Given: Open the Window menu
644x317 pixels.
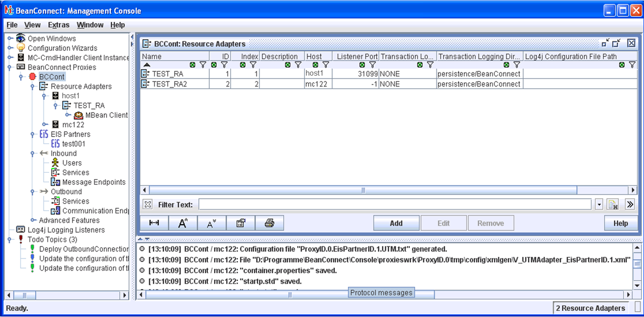Looking at the screenshot, I should click(90, 25).
